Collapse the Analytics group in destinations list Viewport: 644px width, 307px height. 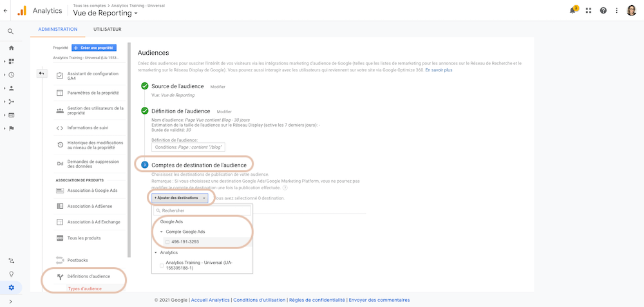156,252
